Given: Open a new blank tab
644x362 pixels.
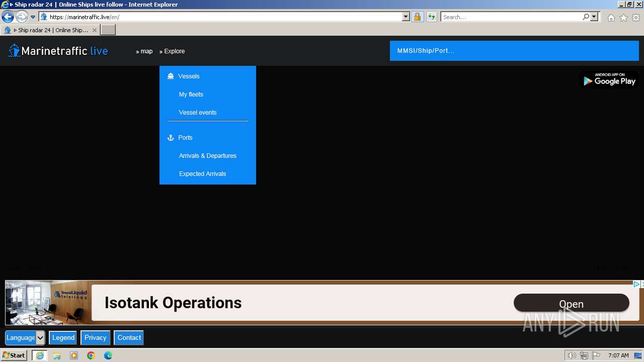Looking at the screenshot, I should (108, 30).
